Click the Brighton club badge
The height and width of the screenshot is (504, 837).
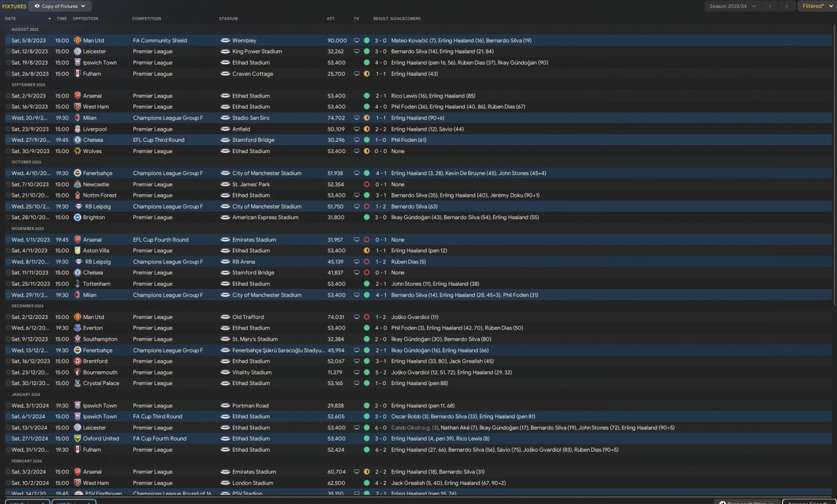tap(77, 218)
